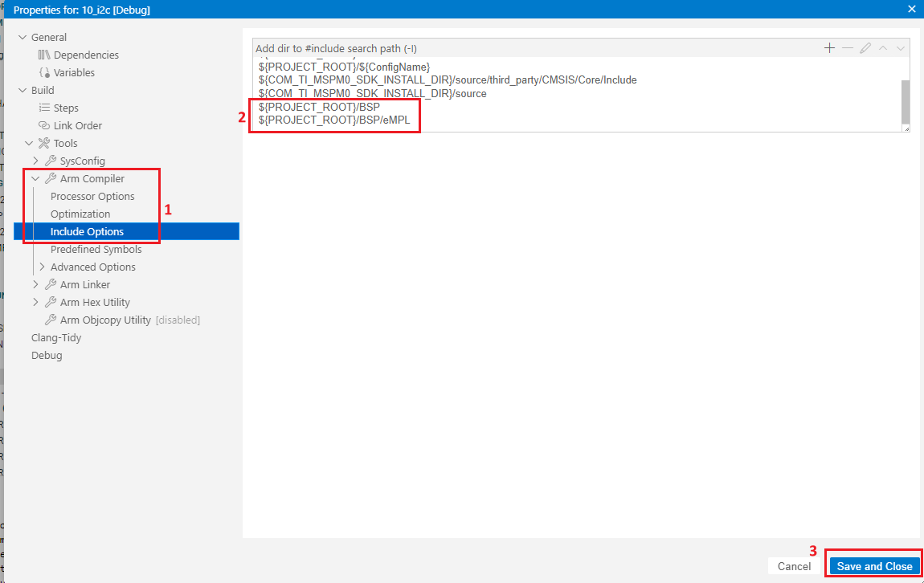The width and height of the screenshot is (924, 583).
Task: Move selected path down with arrow icon
Action: pos(901,48)
